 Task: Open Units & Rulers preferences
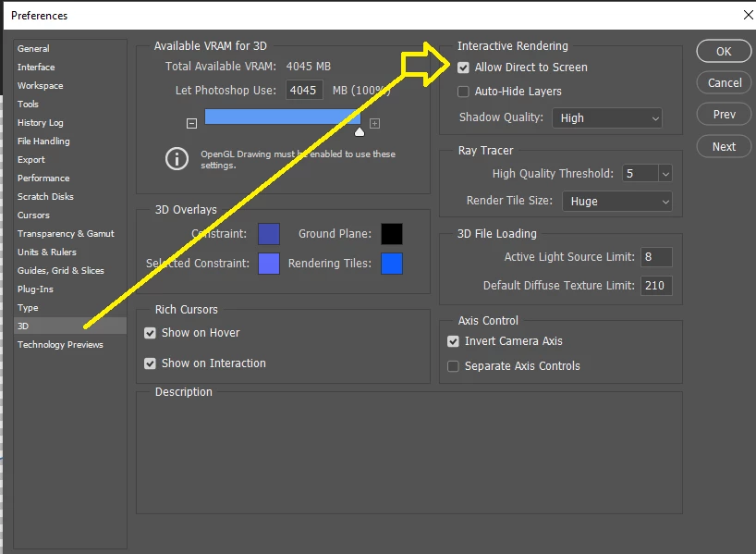(x=70, y=252)
